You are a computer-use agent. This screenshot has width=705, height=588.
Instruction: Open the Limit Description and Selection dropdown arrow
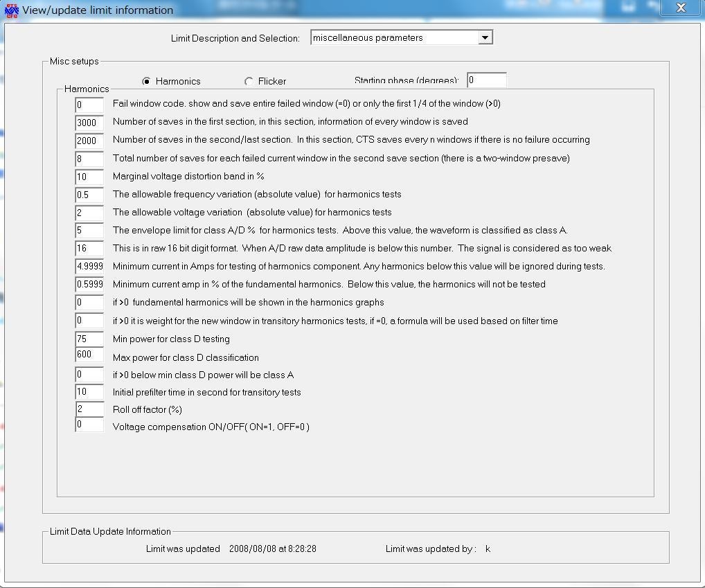pyautogui.click(x=485, y=37)
